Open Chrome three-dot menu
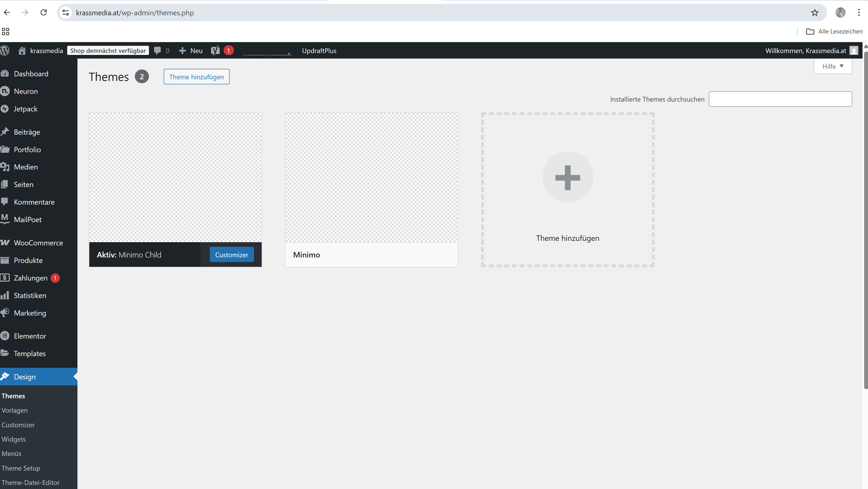The height and width of the screenshot is (489, 868). (x=859, y=13)
